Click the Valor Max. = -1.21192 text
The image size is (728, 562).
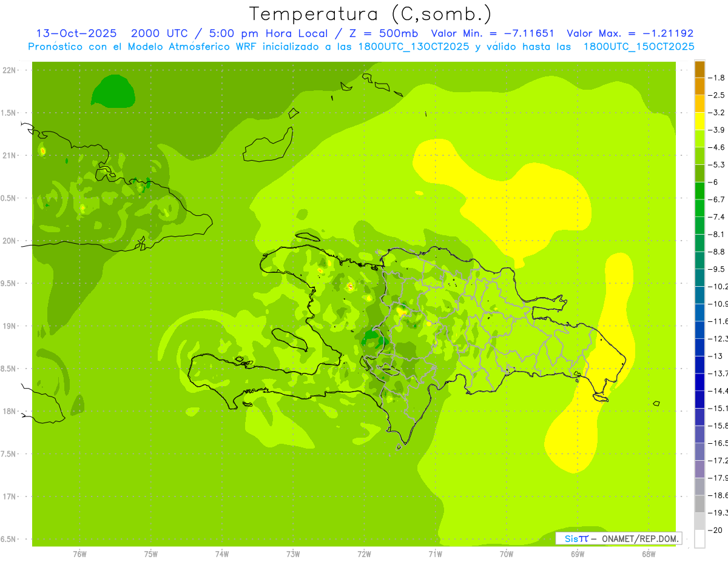click(x=629, y=33)
